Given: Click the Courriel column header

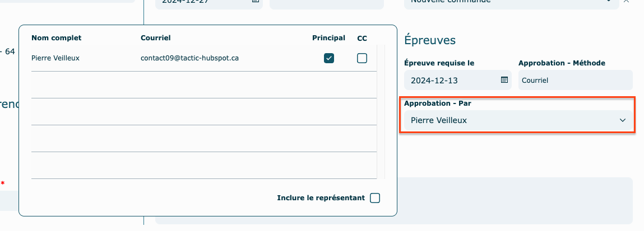Looking at the screenshot, I should 155,38.
